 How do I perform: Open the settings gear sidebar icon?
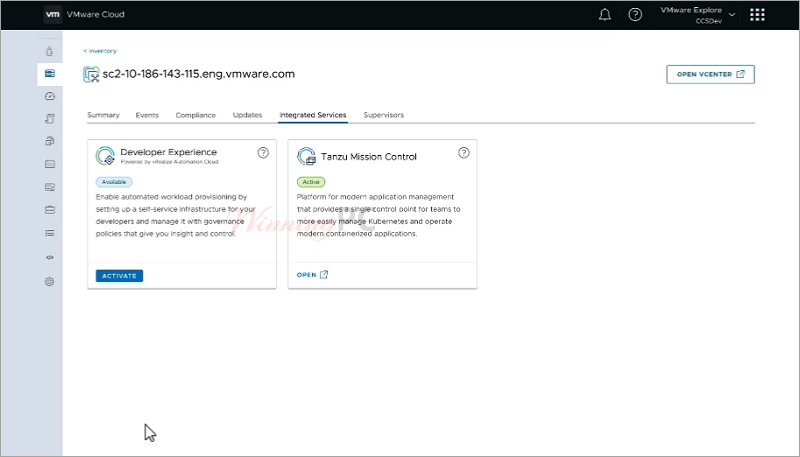coord(49,282)
